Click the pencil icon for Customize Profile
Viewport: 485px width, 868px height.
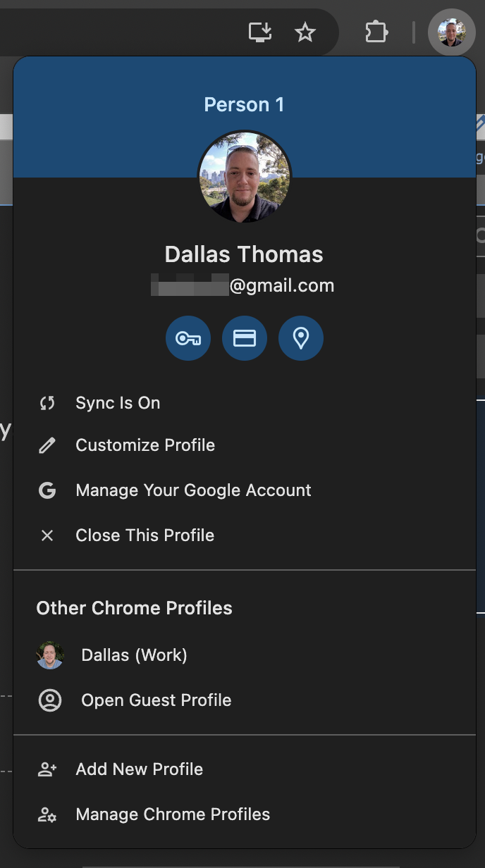point(47,446)
